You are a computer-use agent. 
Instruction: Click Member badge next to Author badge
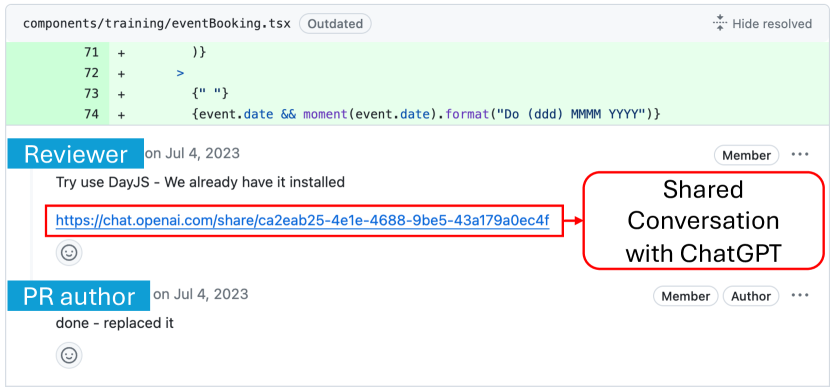(685, 296)
